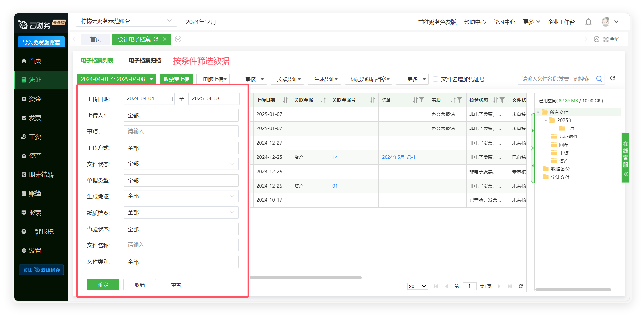
Task: Click the 文件名称 input field
Action: coord(181,245)
